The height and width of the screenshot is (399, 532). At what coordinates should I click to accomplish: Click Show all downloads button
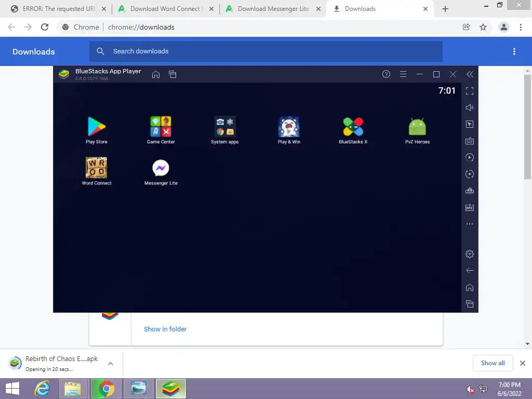(493, 363)
